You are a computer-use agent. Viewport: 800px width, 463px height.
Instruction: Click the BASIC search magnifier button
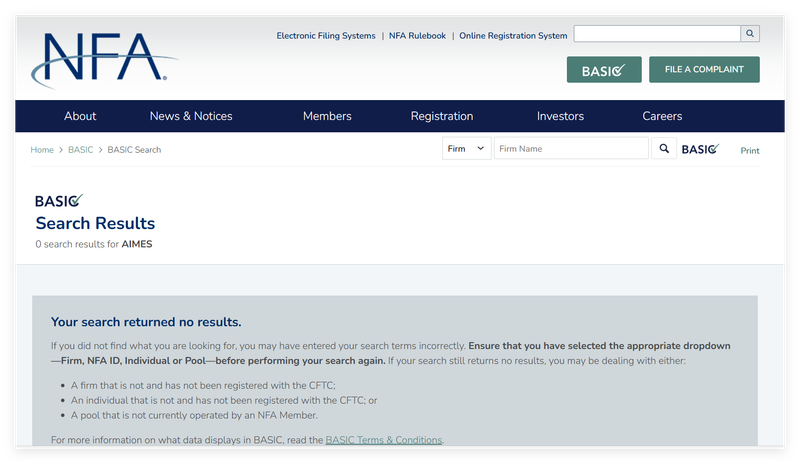664,149
